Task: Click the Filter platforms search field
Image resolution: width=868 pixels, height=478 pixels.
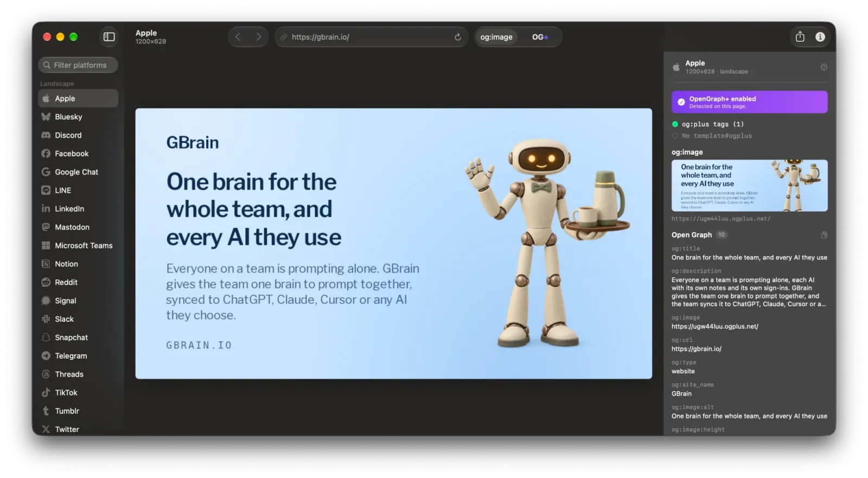Action: [x=78, y=65]
